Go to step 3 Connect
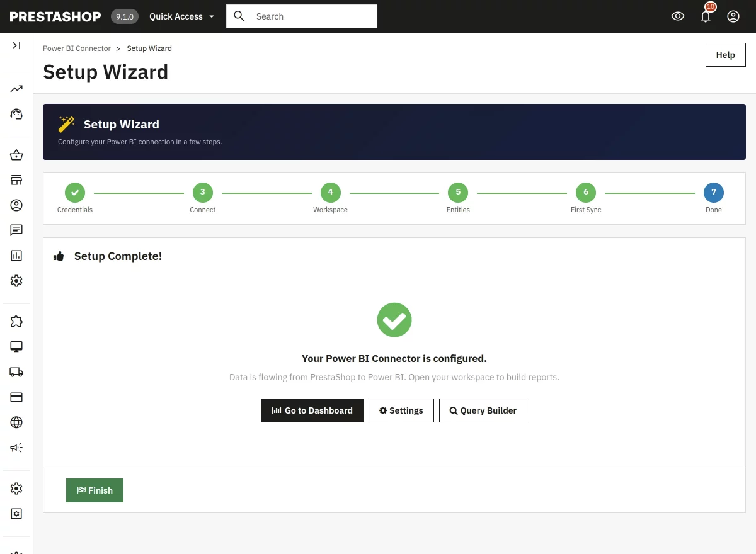The image size is (756, 554). point(203,192)
